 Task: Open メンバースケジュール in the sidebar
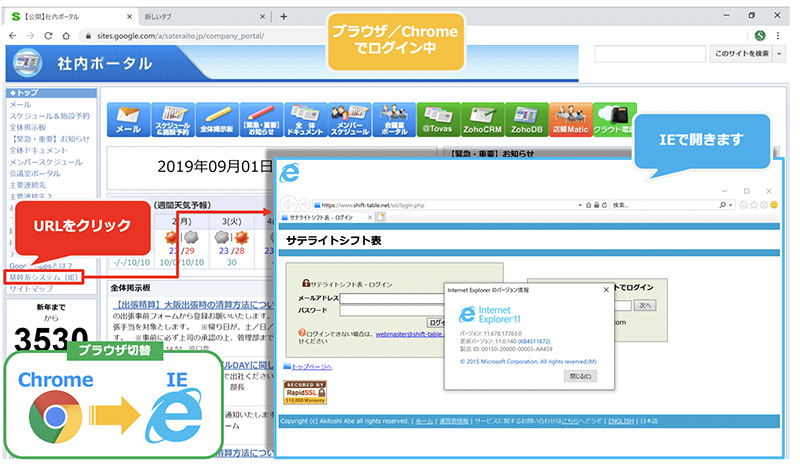coord(46,162)
